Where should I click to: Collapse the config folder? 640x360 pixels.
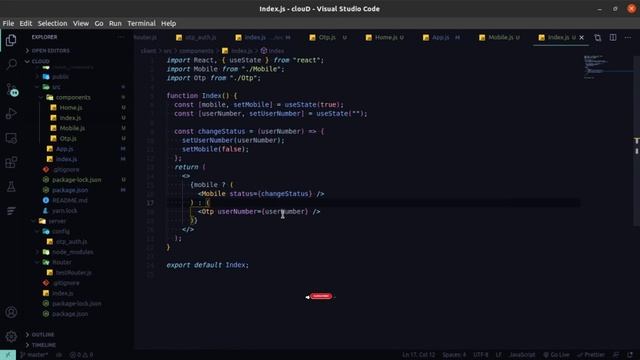coord(61,231)
